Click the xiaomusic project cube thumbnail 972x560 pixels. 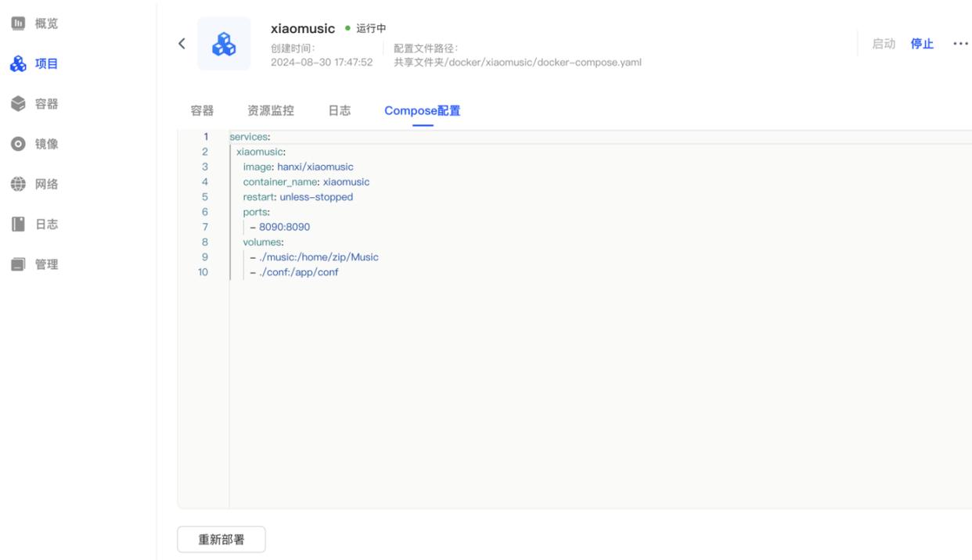[224, 44]
